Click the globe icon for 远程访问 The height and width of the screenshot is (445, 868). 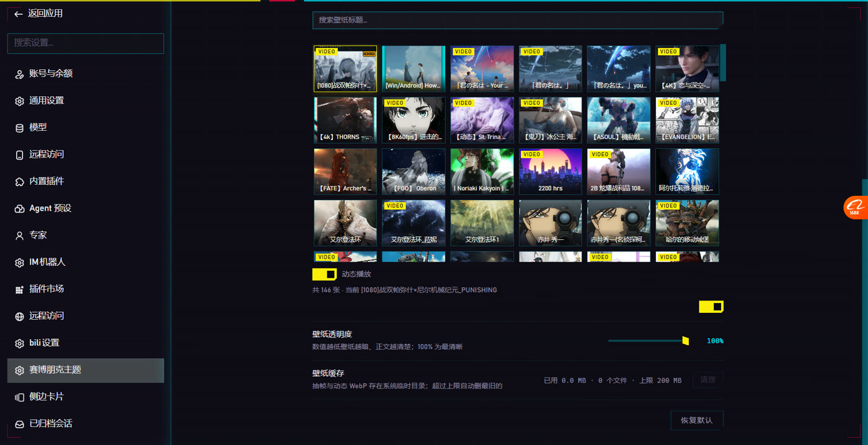(x=19, y=316)
